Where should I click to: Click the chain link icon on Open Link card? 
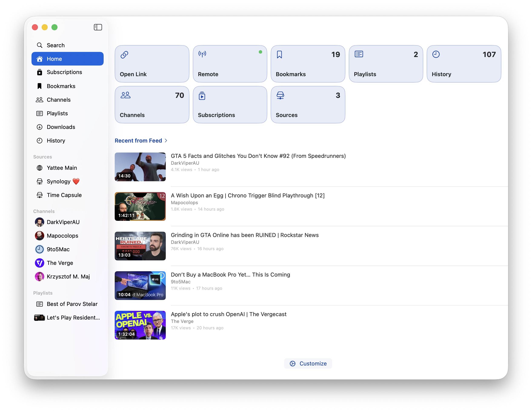coord(124,54)
